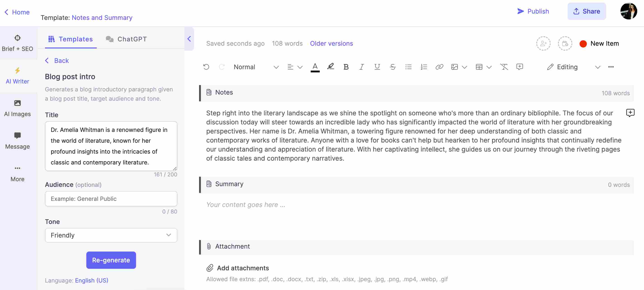644x290 pixels.
Task: Click the undo icon in toolbar
Action: point(206,67)
